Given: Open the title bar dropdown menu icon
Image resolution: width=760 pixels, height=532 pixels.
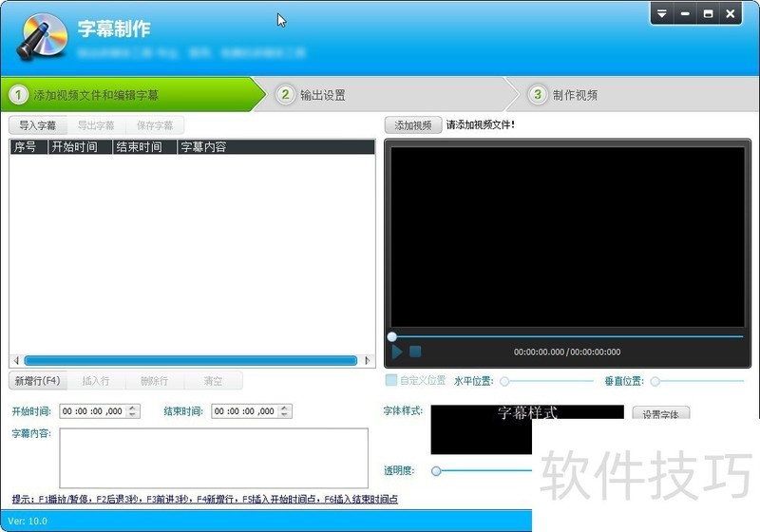Looking at the screenshot, I should pos(661,13).
